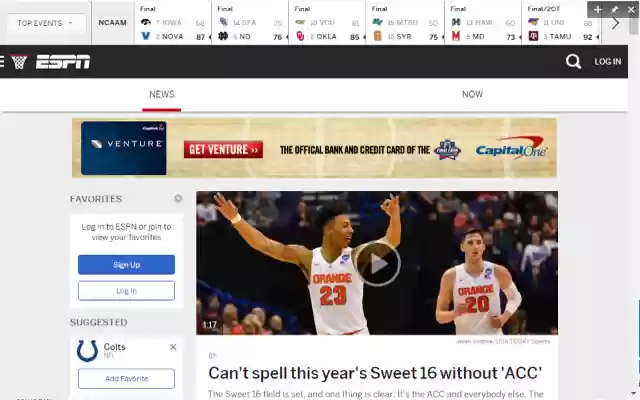Click the Iowa Hawkeyes logo in scoreboard
Image resolution: width=640 pixels, height=400 pixels.
coord(146,22)
